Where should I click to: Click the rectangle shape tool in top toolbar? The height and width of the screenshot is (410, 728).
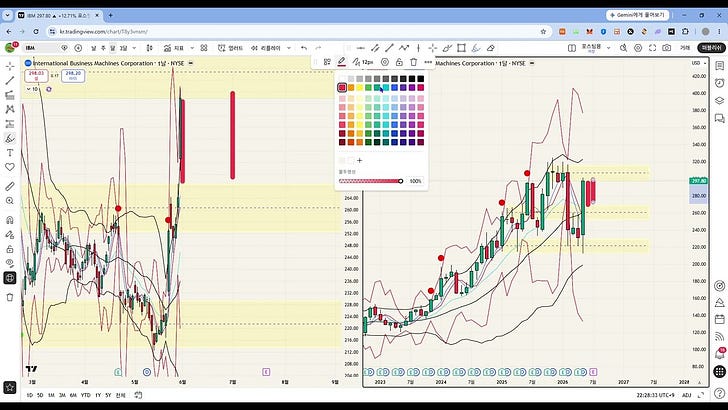coord(461,48)
